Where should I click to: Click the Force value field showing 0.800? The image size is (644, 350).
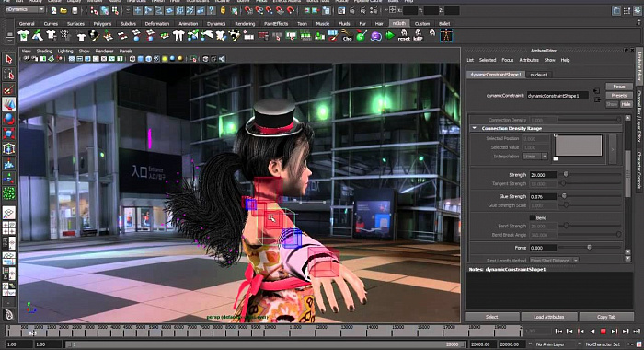point(543,248)
